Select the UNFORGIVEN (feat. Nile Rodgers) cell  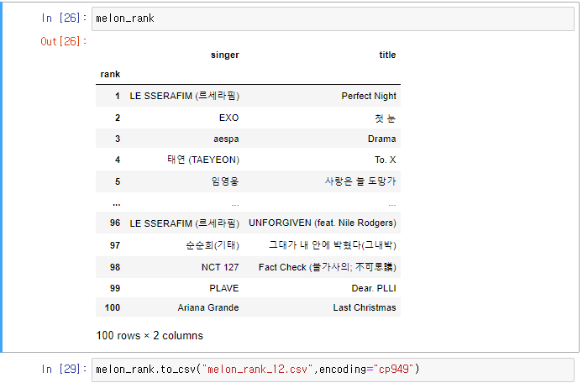(323, 223)
